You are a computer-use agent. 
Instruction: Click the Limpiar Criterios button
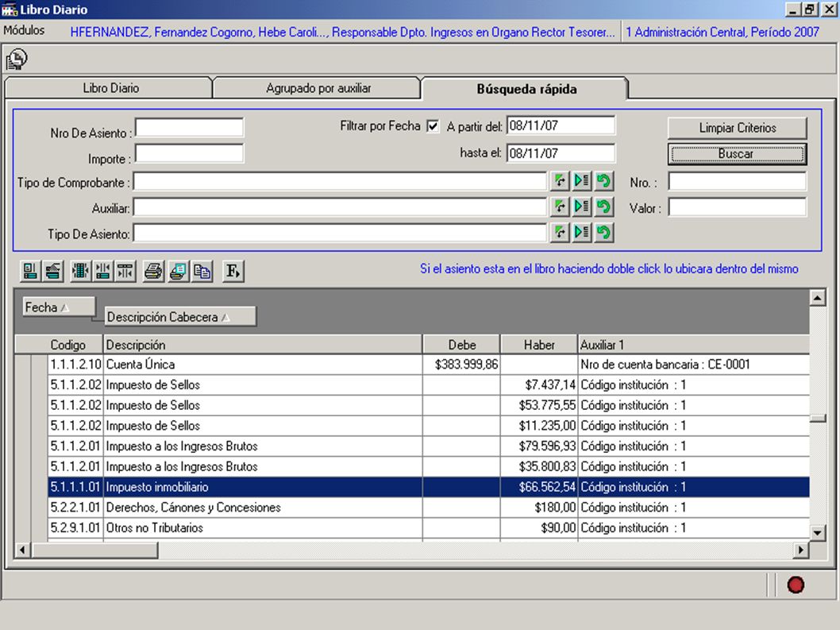click(x=737, y=128)
